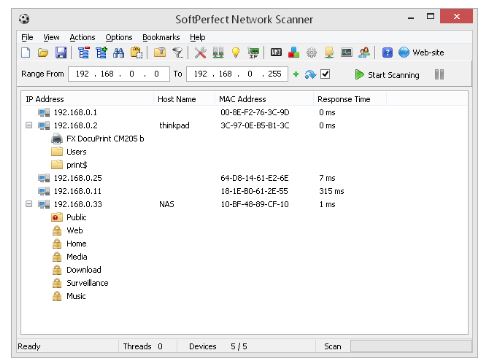Click the funnel filter toolbar icon
This screenshot has width=485, height=363.
(x=178, y=53)
